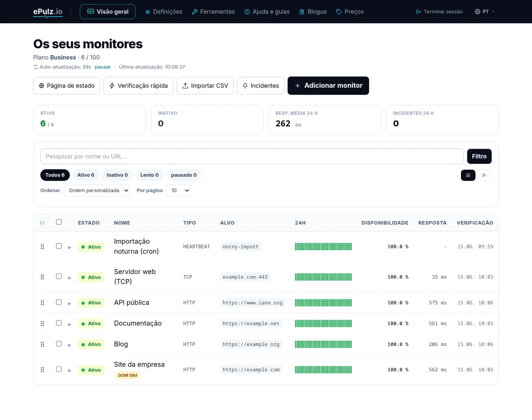
Task: Click the 24h uptime bar for Blog
Action: click(x=323, y=344)
